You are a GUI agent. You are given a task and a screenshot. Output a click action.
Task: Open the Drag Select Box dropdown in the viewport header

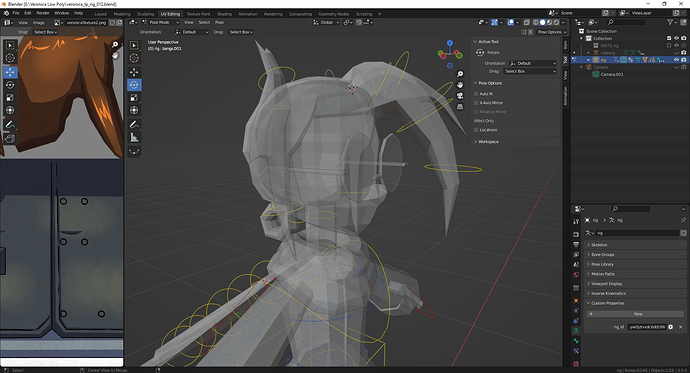point(241,32)
